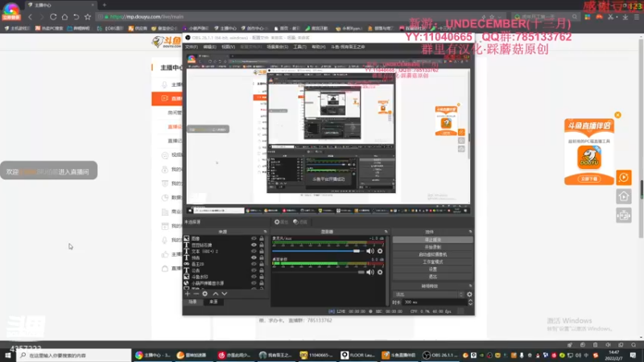
Task: Switch to OBS 26.1.1 taskbar item
Action: [x=440, y=356]
